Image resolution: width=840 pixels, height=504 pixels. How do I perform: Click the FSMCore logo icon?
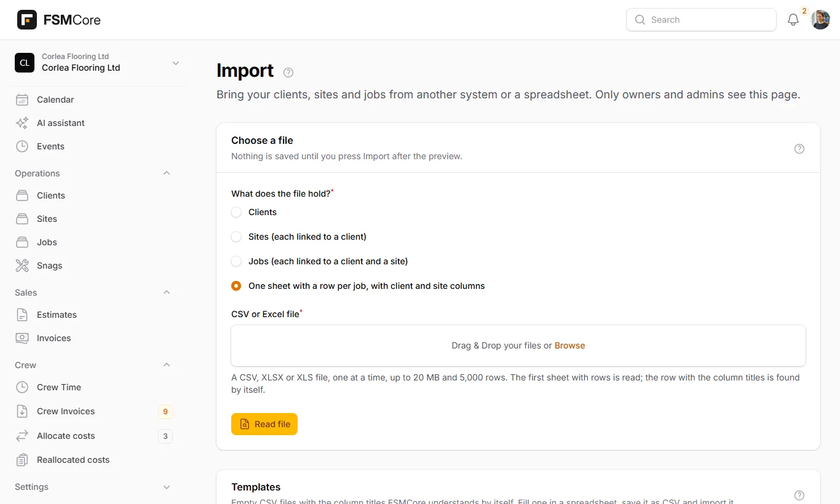pos(27,20)
